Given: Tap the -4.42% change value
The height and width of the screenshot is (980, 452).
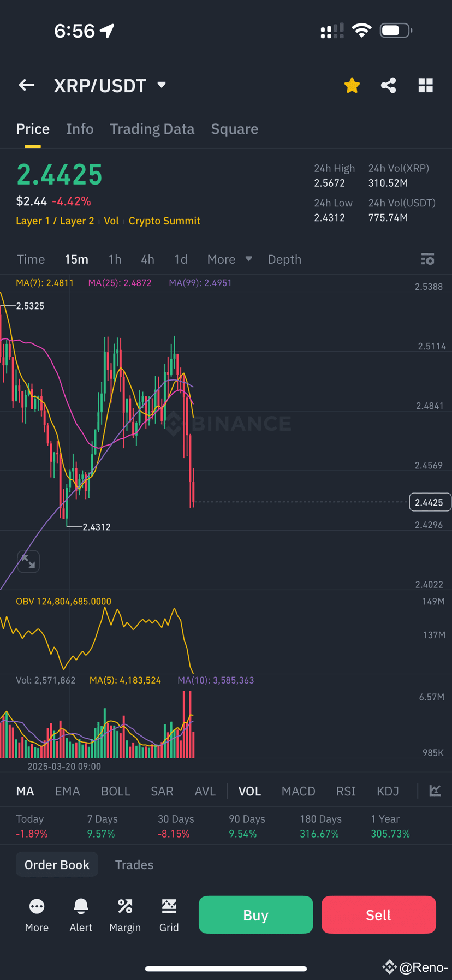Looking at the screenshot, I should click(72, 201).
